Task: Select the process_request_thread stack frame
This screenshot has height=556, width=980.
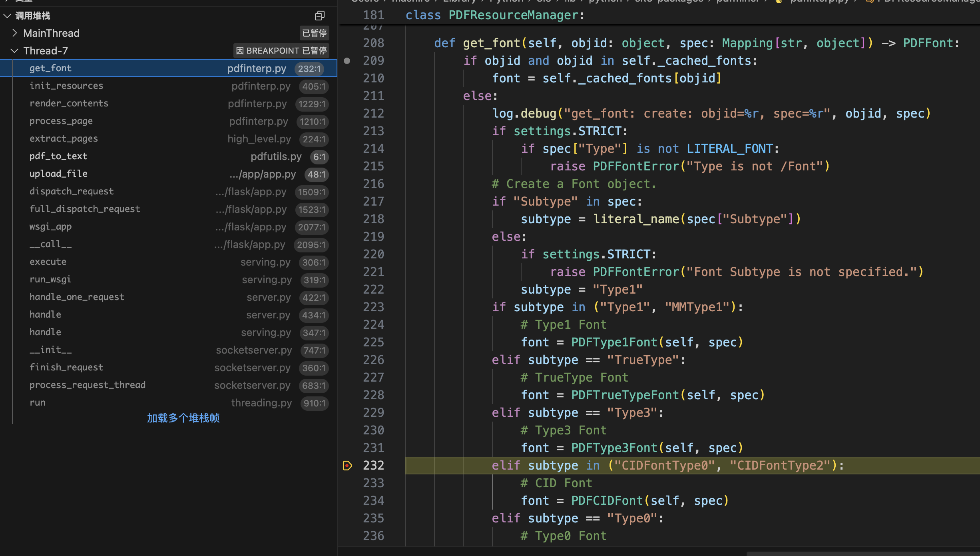Action: (168, 385)
